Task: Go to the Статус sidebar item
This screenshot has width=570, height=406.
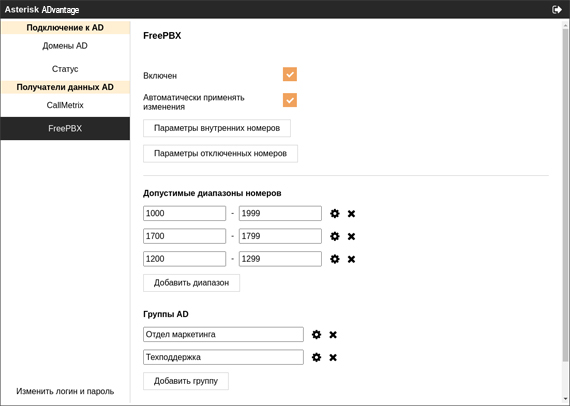Action: [x=65, y=69]
